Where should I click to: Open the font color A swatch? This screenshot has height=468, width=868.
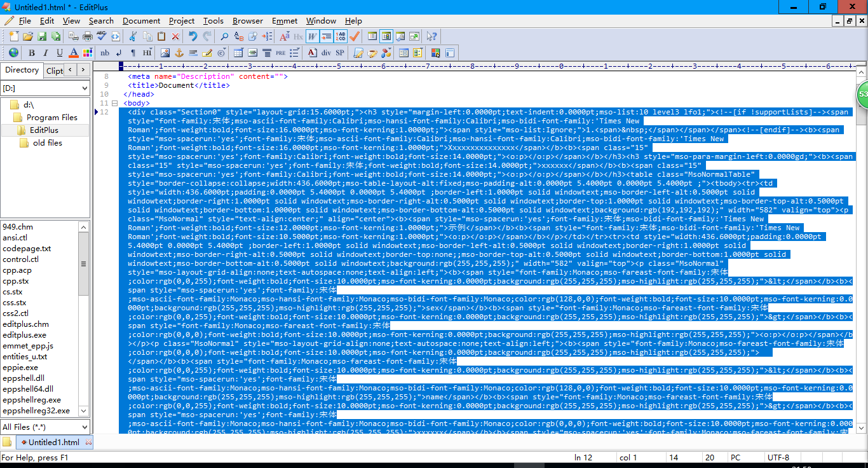click(74, 53)
